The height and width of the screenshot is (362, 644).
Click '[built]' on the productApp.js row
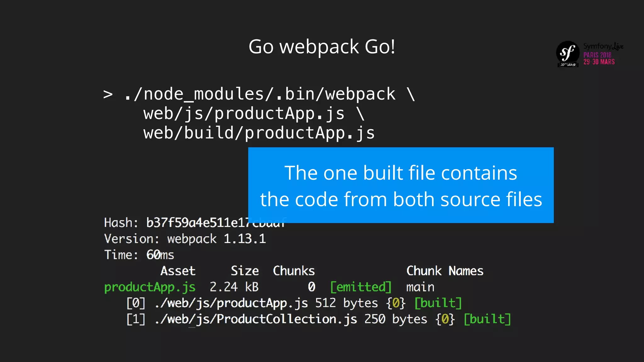(x=438, y=303)
